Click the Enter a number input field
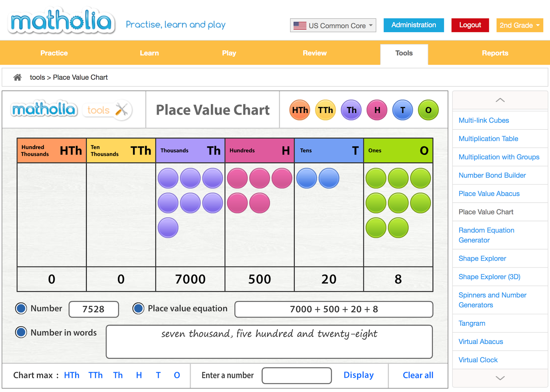Screen dimensions: 550x392 pyautogui.click(x=296, y=376)
